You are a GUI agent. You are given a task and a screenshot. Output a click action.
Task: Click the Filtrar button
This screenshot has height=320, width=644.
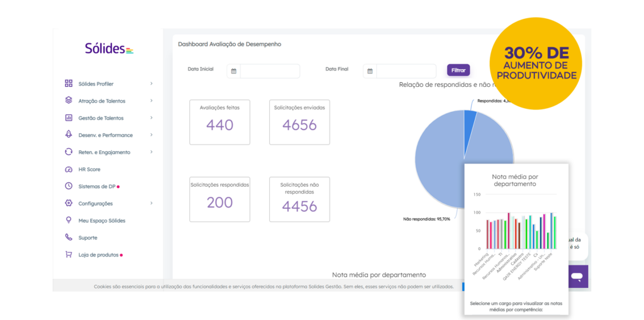pyautogui.click(x=458, y=70)
